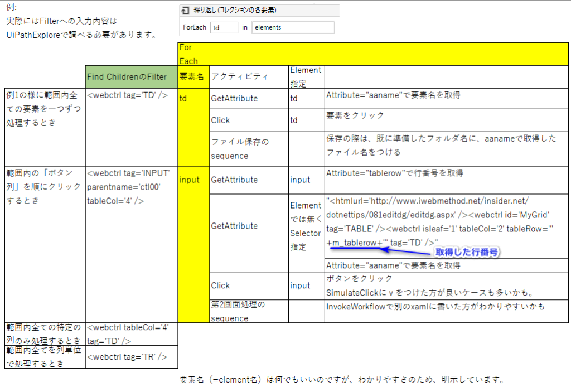Expand the yellow For Each header cell
The height and width of the screenshot is (392, 571).
(x=191, y=54)
